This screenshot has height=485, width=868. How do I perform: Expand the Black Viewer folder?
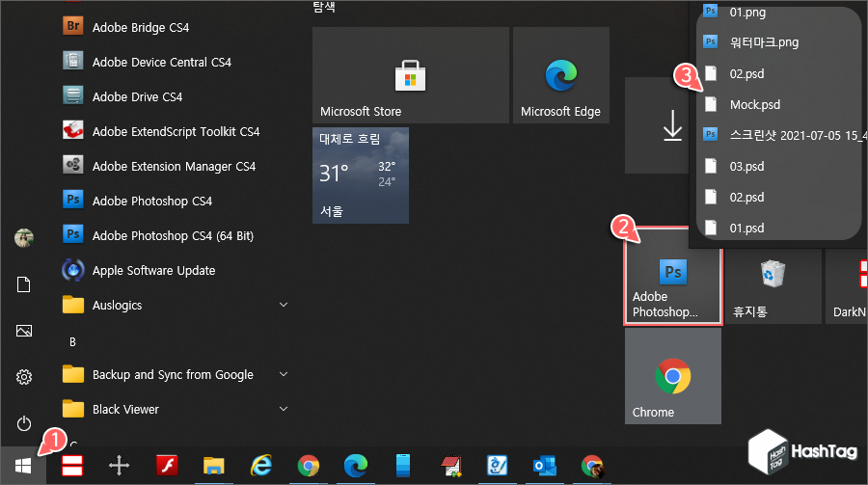coord(175,409)
